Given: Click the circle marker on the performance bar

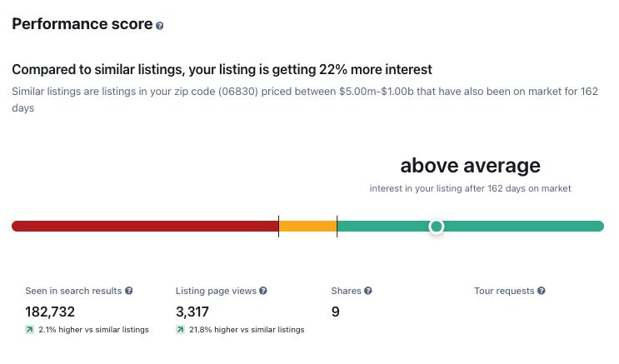Looking at the screenshot, I should point(436,227).
